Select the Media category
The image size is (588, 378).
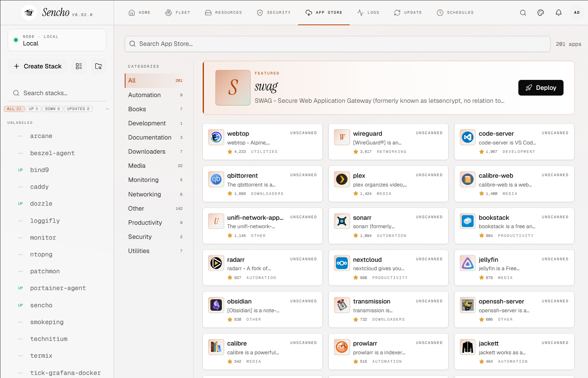155,165
